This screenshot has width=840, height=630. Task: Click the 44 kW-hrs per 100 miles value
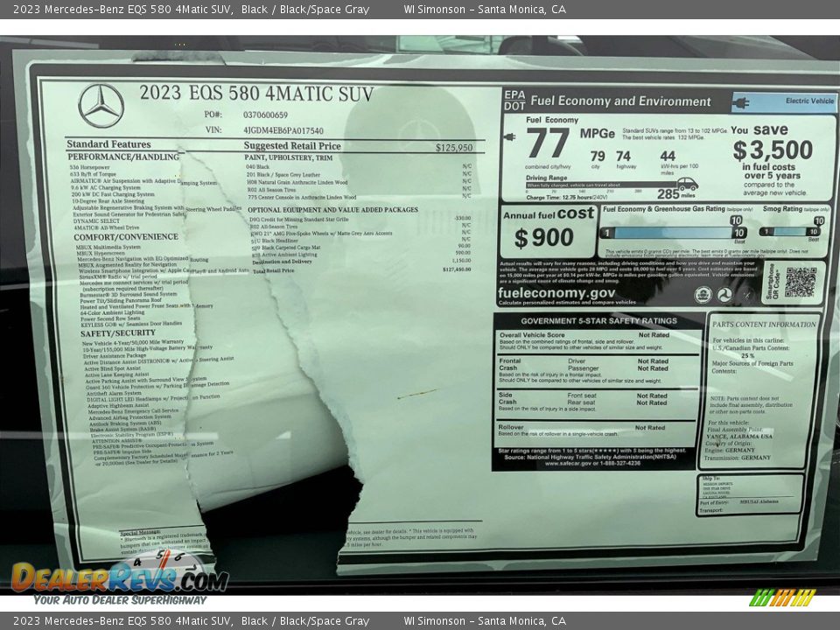click(668, 157)
